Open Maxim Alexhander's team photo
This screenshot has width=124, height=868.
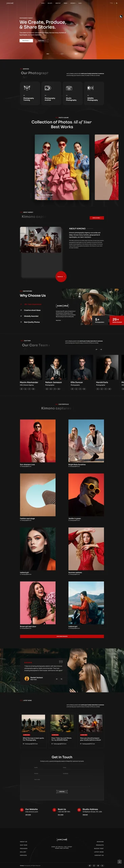[x=31, y=367]
